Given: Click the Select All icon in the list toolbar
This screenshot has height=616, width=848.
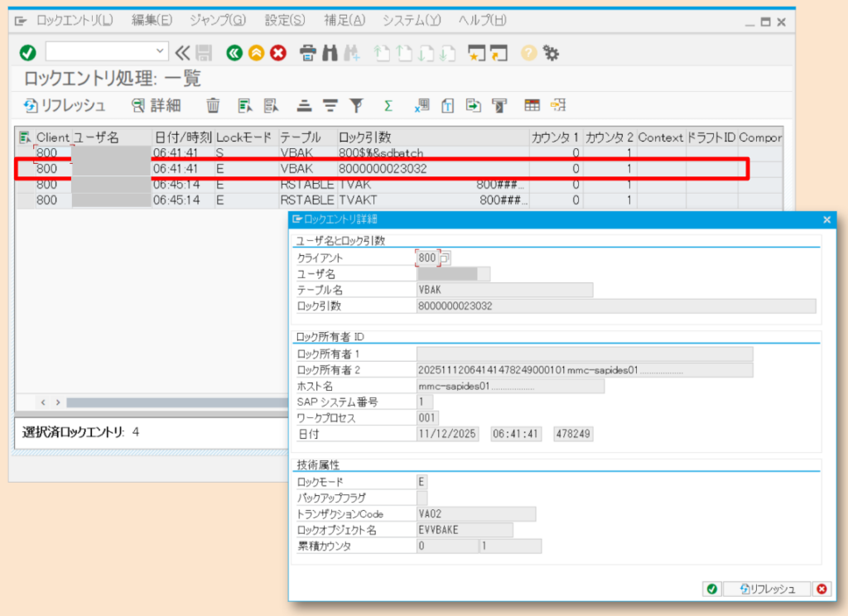Looking at the screenshot, I should (x=245, y=105).
